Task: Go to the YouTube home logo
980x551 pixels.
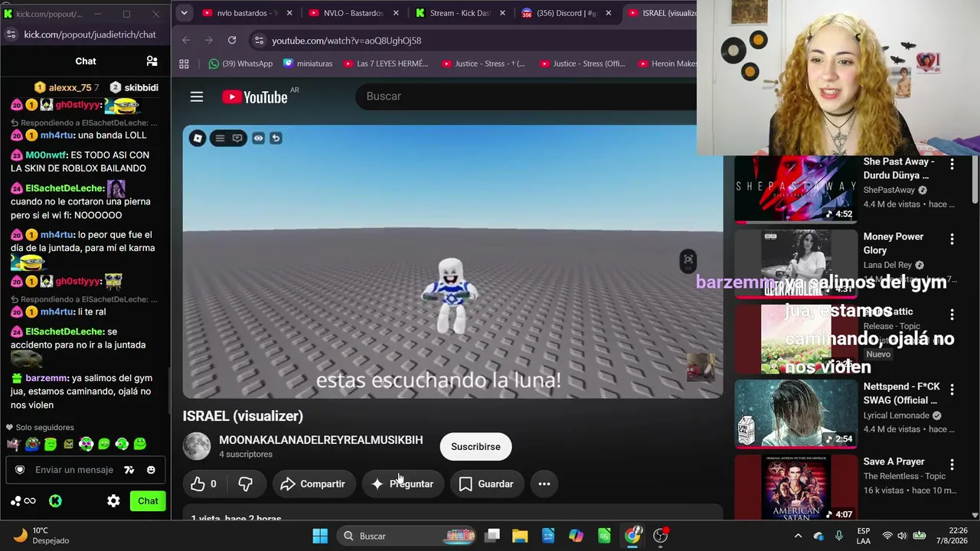Action: (x=255, y=97)
